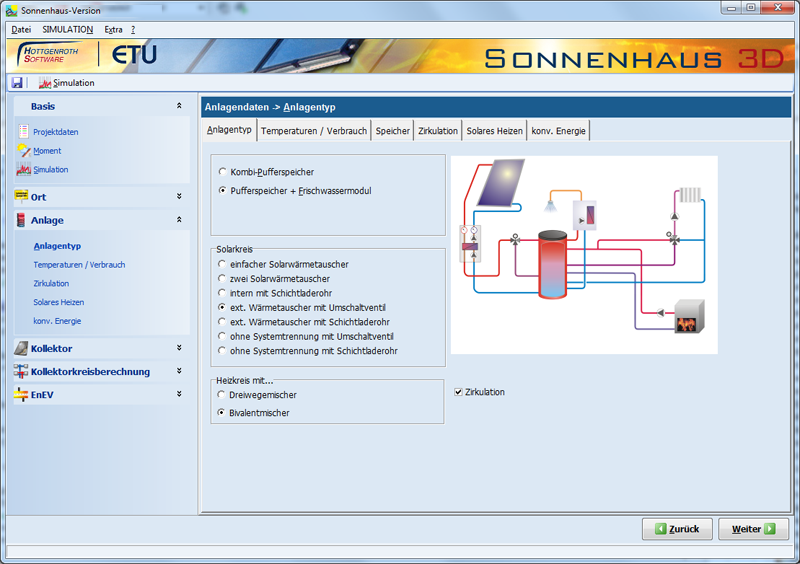Screen dimensions: 800x564
Task: Click the EnEV section icon
Action: [21, 395]
